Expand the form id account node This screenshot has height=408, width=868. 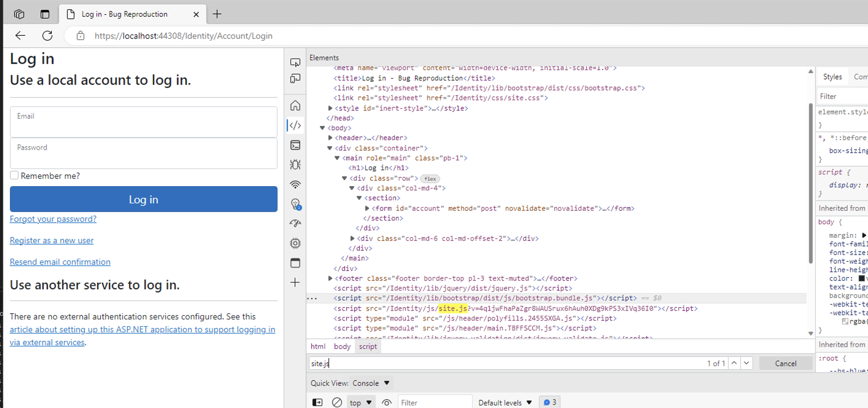(367, 208)
